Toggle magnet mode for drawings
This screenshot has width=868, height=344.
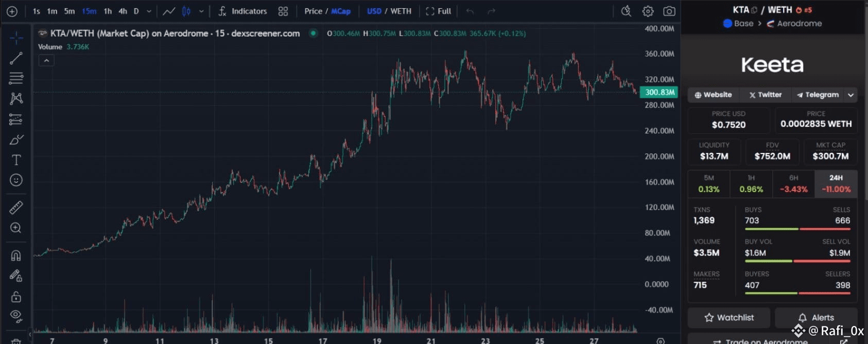(x=16, y=255)
